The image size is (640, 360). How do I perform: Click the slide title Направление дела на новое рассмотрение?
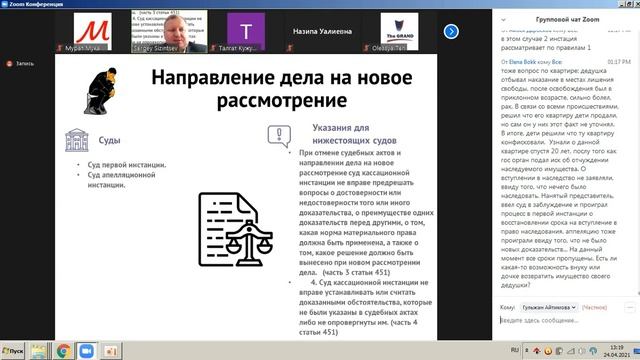(x=282, y=89)
